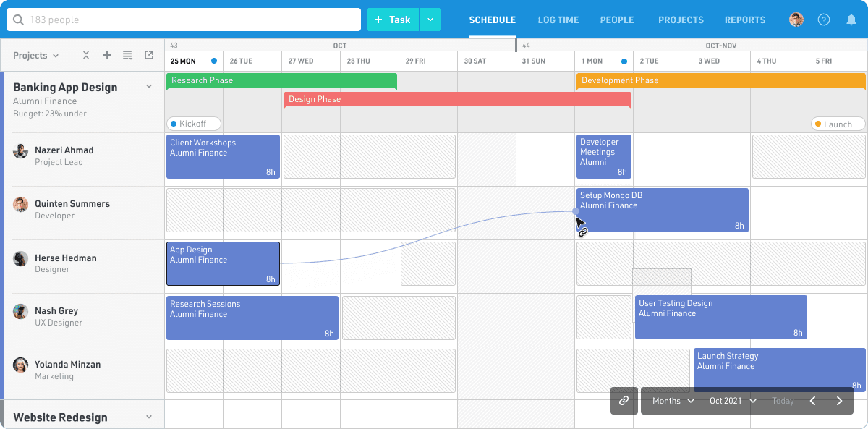Viewport: 868px width, 429px height.
Task: Open the Months zoom dropdown
Action: [673, 401]
